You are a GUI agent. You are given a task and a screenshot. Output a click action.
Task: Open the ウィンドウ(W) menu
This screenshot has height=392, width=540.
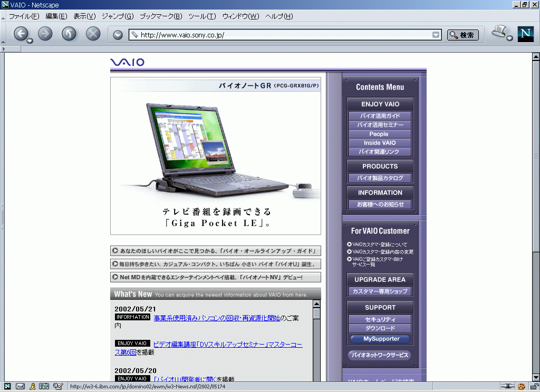240,16
